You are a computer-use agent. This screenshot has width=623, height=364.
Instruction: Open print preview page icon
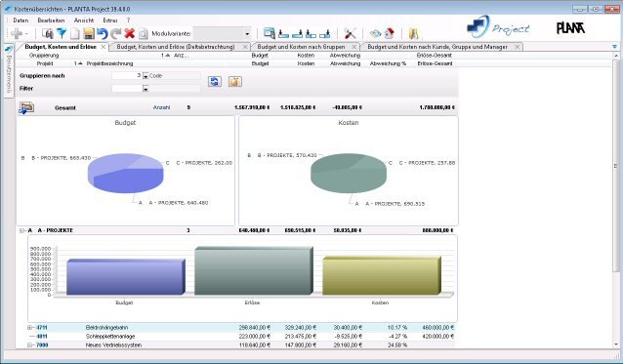(143, 34)
